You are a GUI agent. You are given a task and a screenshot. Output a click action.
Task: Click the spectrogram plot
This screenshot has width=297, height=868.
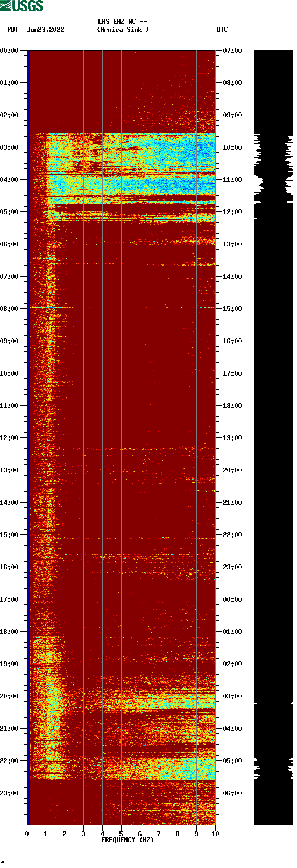point(121,437)
